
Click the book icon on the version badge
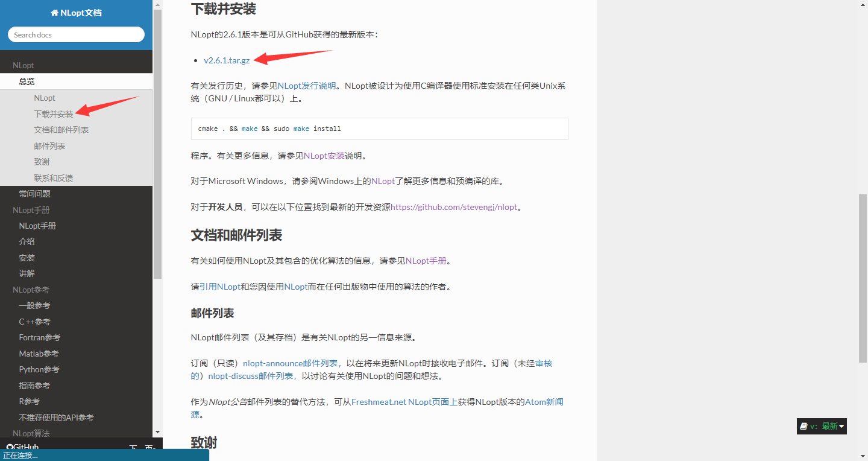[804, 426]
